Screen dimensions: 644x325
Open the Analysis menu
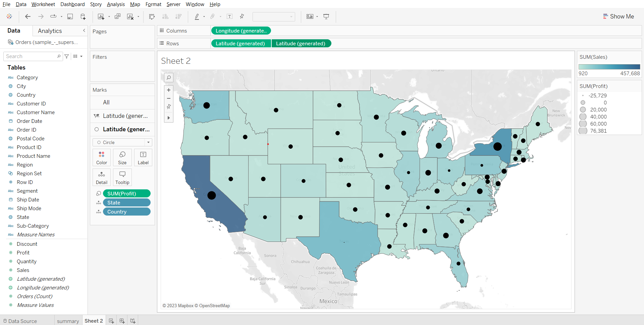(x=116, y=4)
